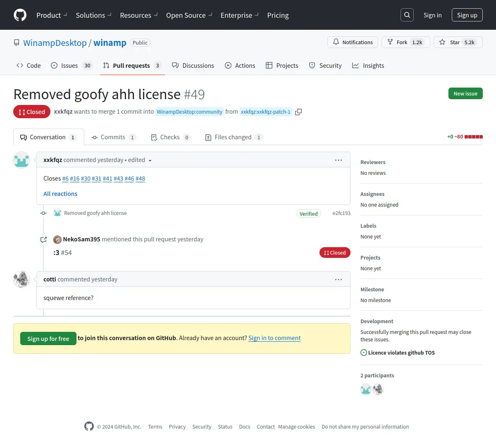Open the footer Privacy link
The image size is (496, 448).
[x=177, y=427]
